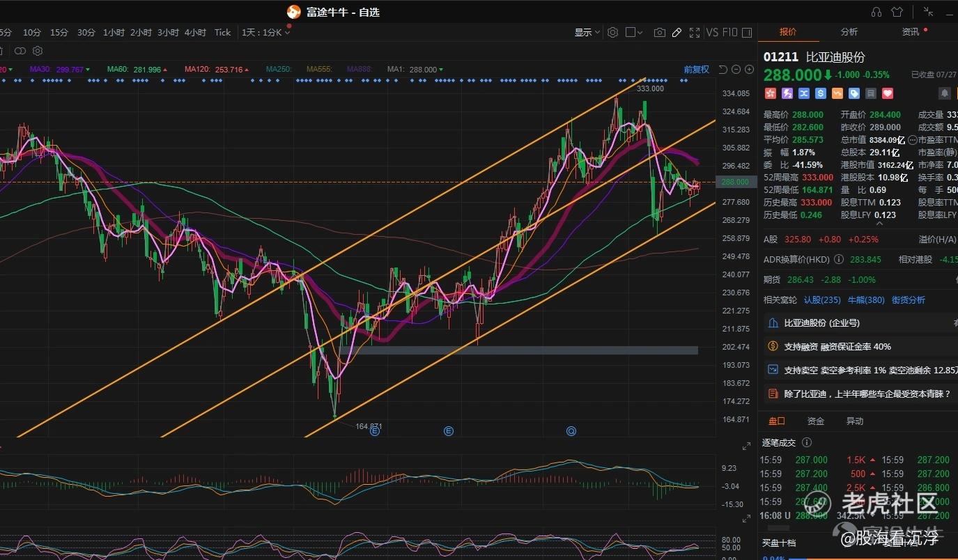Open the F10 company profile
This screenshot has height=560, width=958.
(729, 32)
